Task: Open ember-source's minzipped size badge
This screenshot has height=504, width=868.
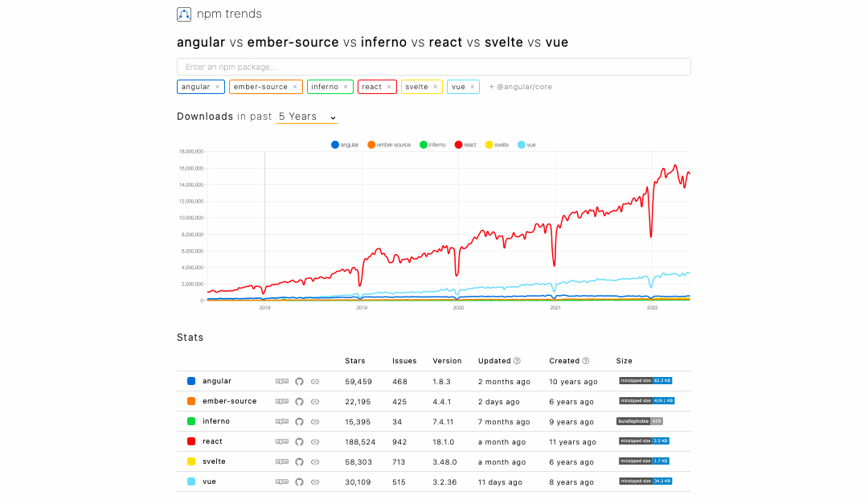Action: coord(646,400)
